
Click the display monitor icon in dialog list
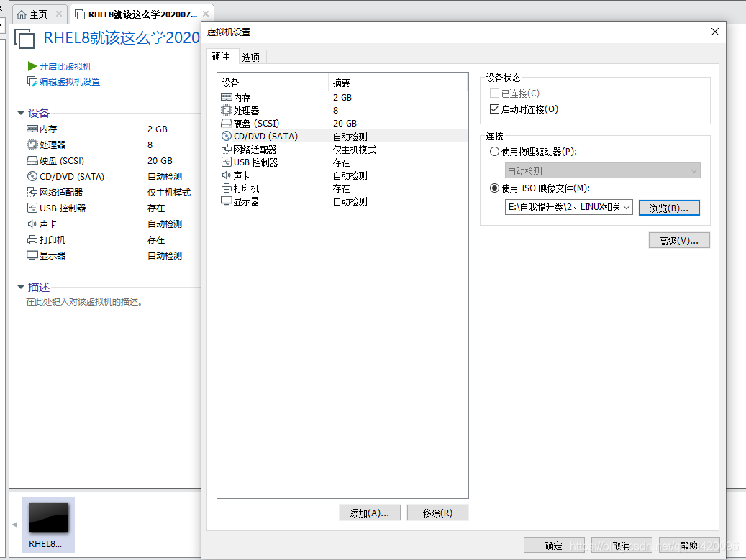pyautogui.click(x=227, y=201)
